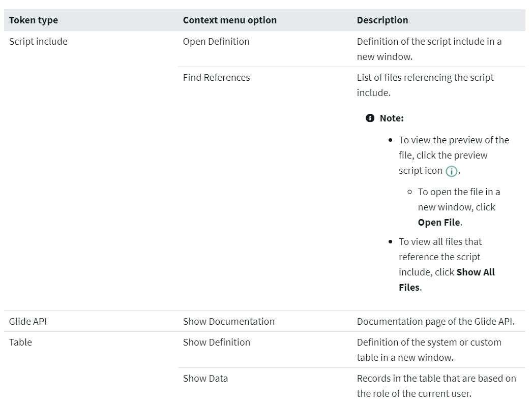Click the bold 'Show All' text
The height and width of the screenshot is (404, 532).
pos(476,272)
